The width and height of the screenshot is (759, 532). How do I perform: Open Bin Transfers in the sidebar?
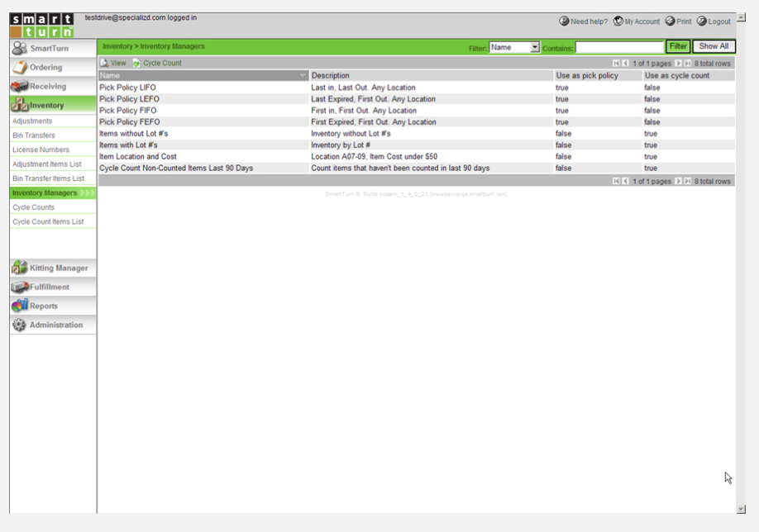point(33,135)
